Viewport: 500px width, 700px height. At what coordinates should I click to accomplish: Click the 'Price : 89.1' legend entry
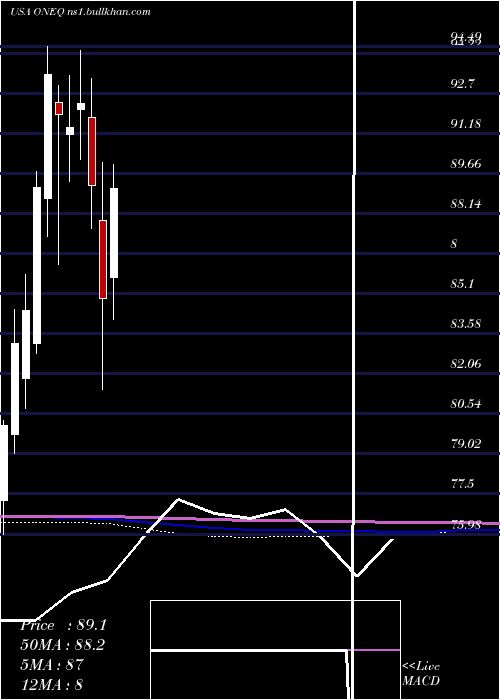tap(63, 625)
